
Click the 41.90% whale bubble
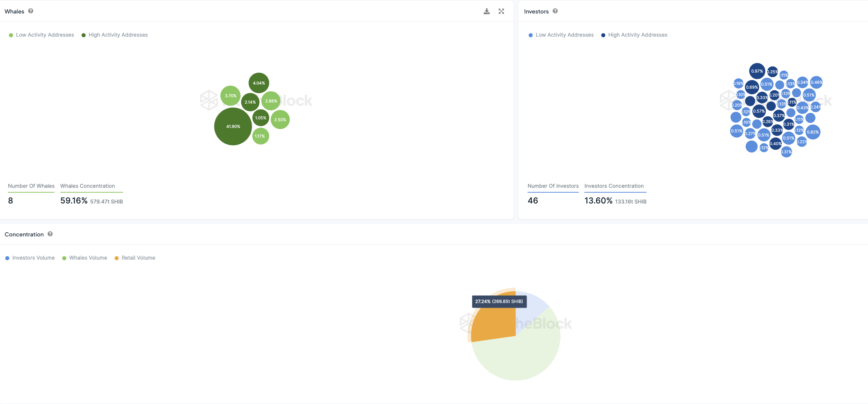233,126
